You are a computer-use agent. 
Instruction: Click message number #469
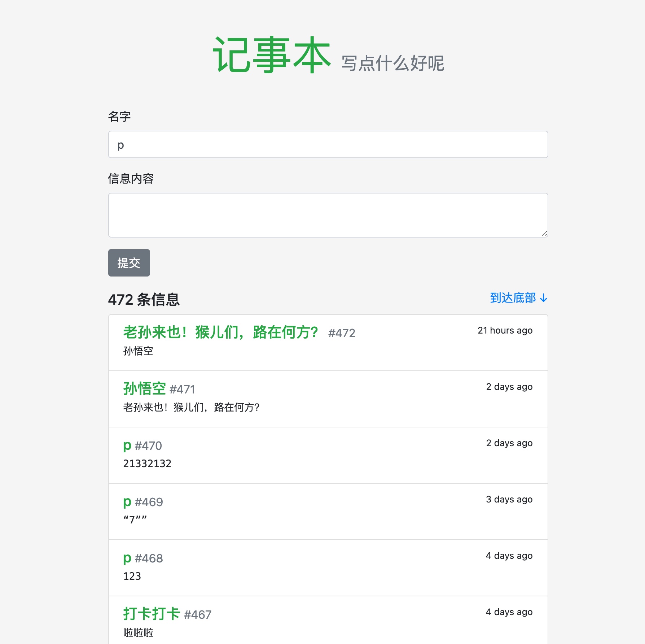(149, 502)
